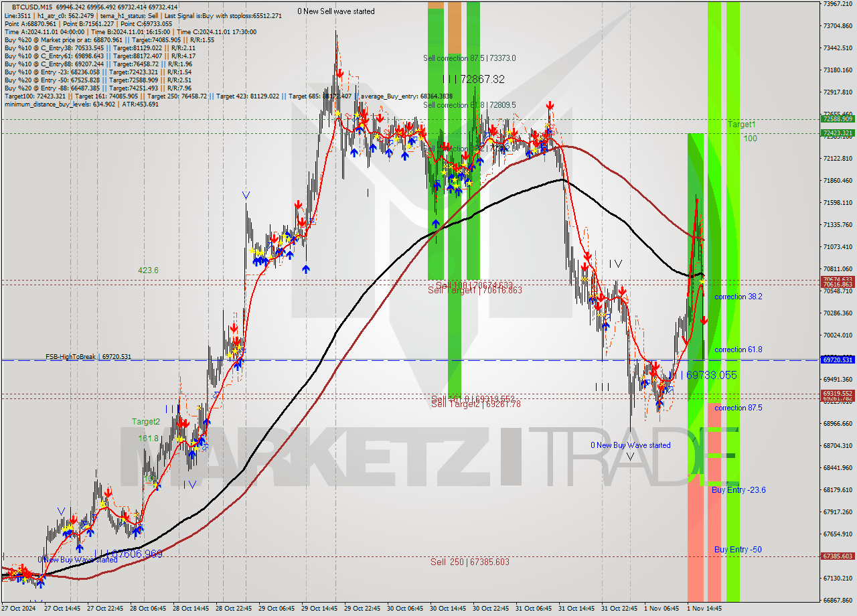This screenshot has height=616, width=857.
Task: Click the 70286.360 price scale value
Action: (x=838, y=313)
